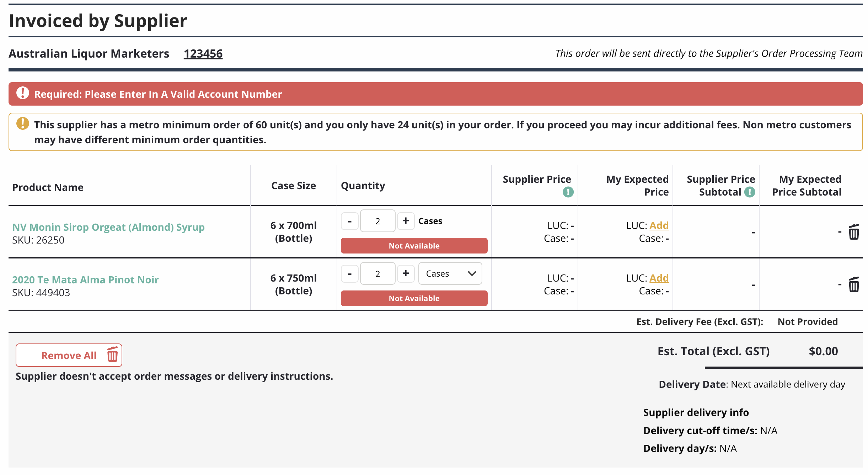868x475 pixels.
Task: Click the quantity field for Monin Syrup
Action: click(x=377, y=221)
